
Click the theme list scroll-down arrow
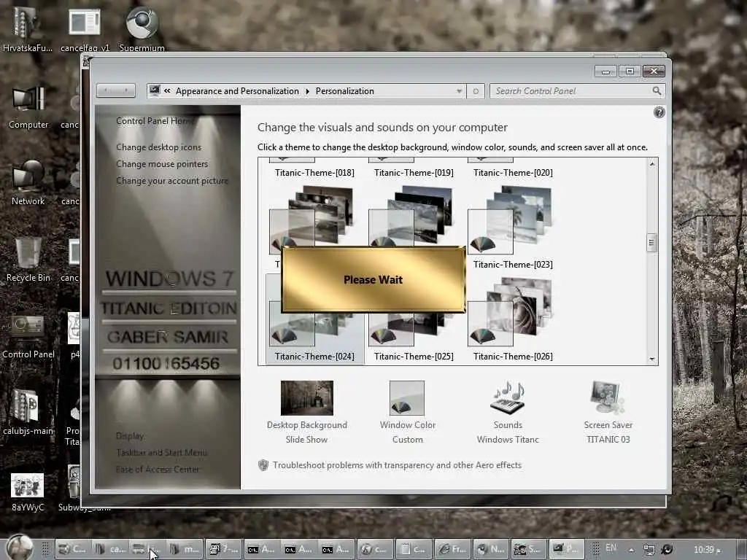click(651, 359)
